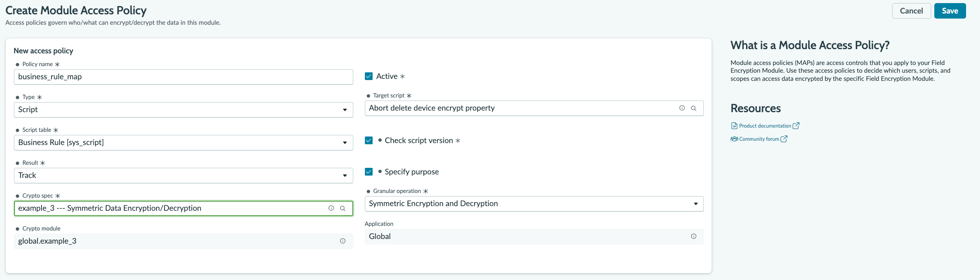Open the Product documentation link

point(765,126)
